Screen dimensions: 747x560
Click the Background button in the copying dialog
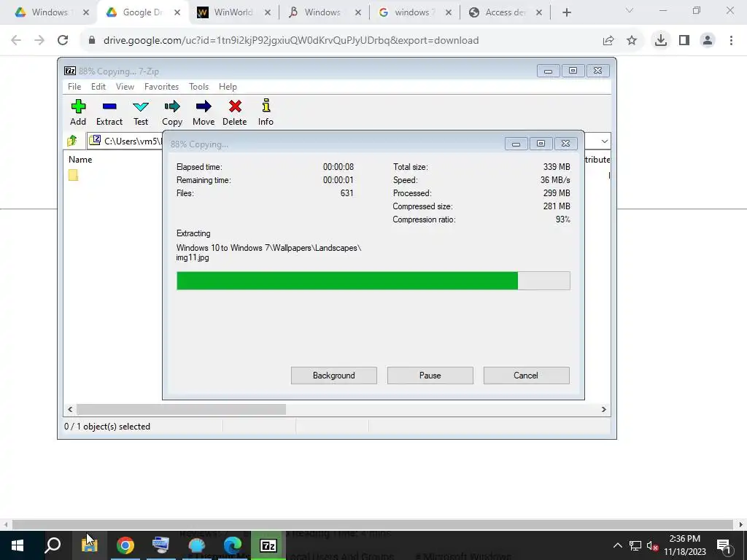[x=334, y=376]
